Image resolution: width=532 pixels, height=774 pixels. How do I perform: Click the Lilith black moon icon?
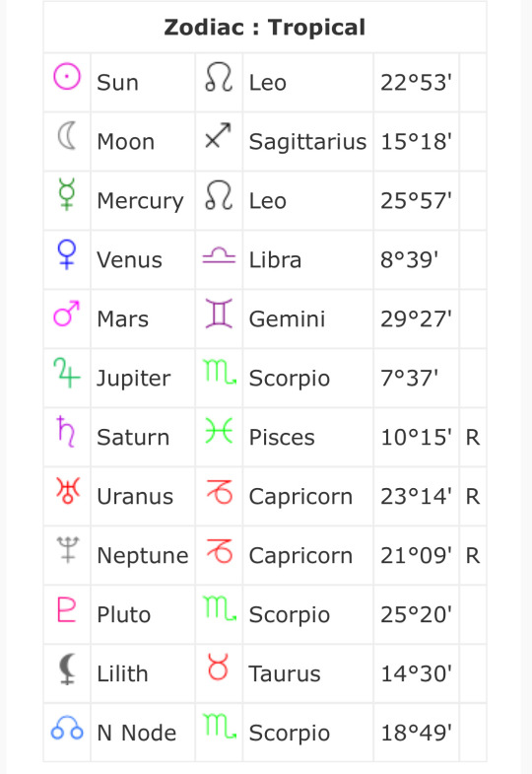click(67, 668)
